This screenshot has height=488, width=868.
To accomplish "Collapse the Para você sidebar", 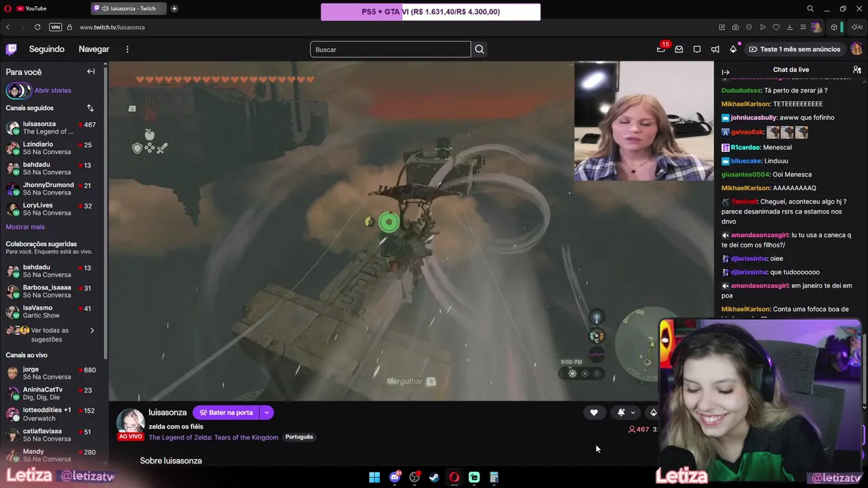I will tap(91, 71).
